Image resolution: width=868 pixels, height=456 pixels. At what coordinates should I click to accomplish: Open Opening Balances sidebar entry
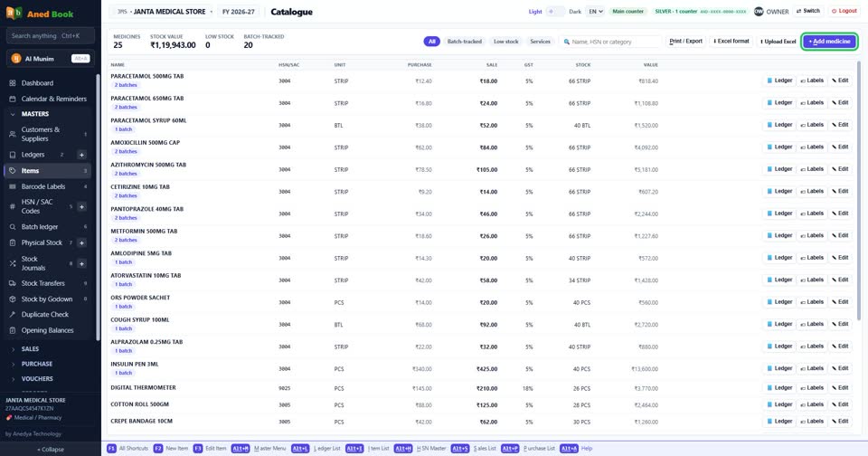point(49,330)
